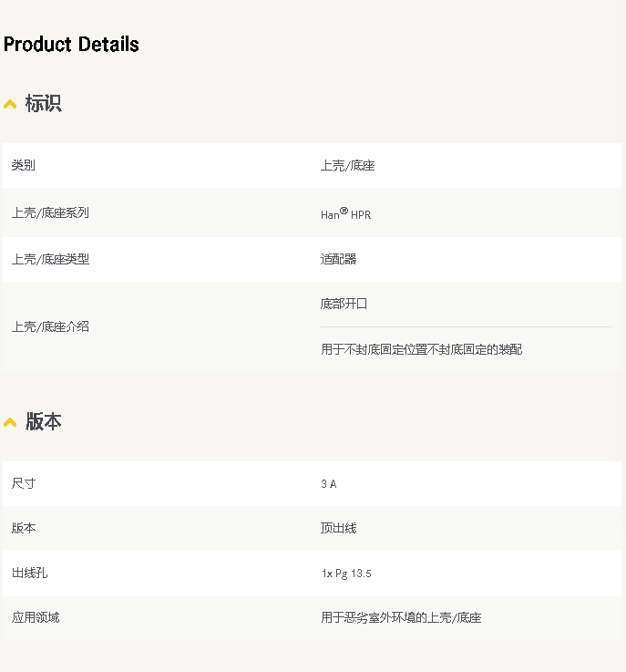Click the 1x Pg 13.5 value
The image size is (626, 672).
point(346,574)
